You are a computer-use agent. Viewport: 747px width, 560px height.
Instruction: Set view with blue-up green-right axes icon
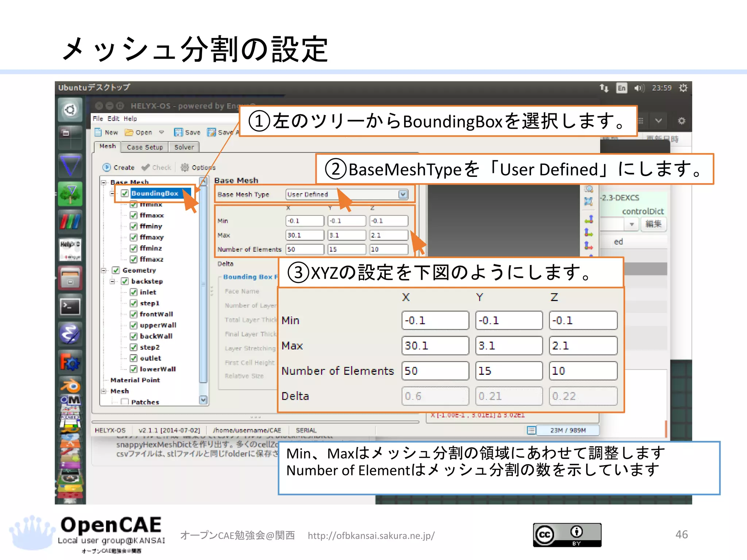tap(589, 233)
